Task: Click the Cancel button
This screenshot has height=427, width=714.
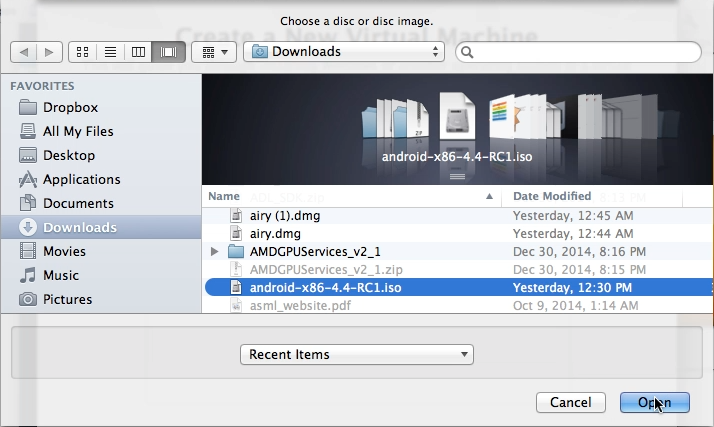Action: tap(571, 402)
